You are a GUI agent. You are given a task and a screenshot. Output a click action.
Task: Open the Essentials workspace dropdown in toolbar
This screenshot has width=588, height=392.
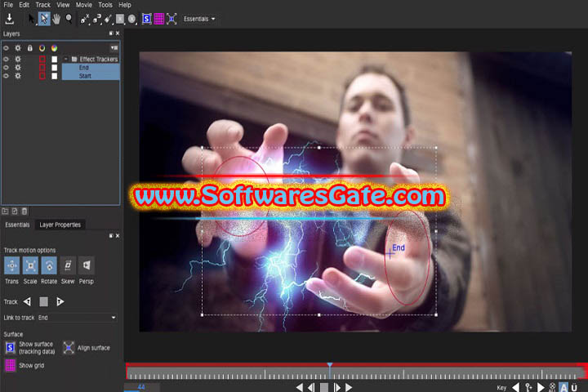pos(199,19)
